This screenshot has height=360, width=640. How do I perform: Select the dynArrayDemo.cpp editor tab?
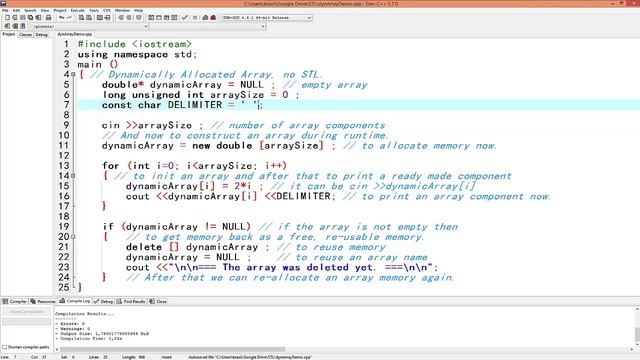click(75, 34)
